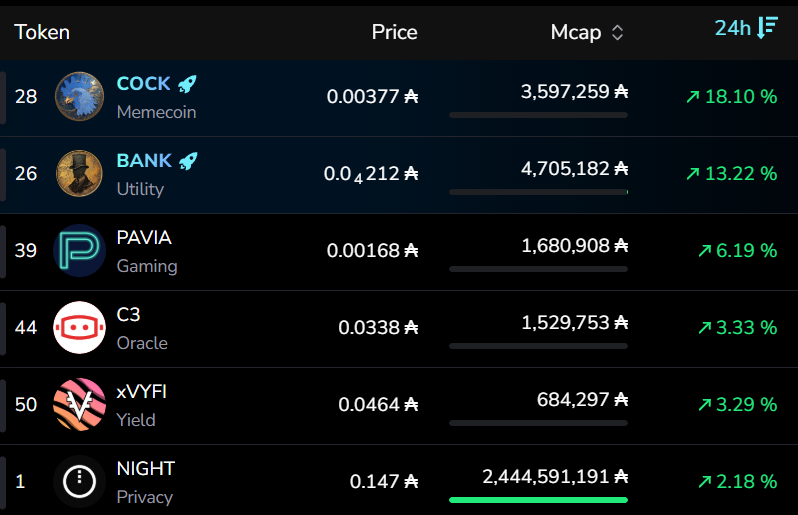This screenshot has height=515, width=798.
Task: Click the market cap 4,705,182
Action: point(574,168)
